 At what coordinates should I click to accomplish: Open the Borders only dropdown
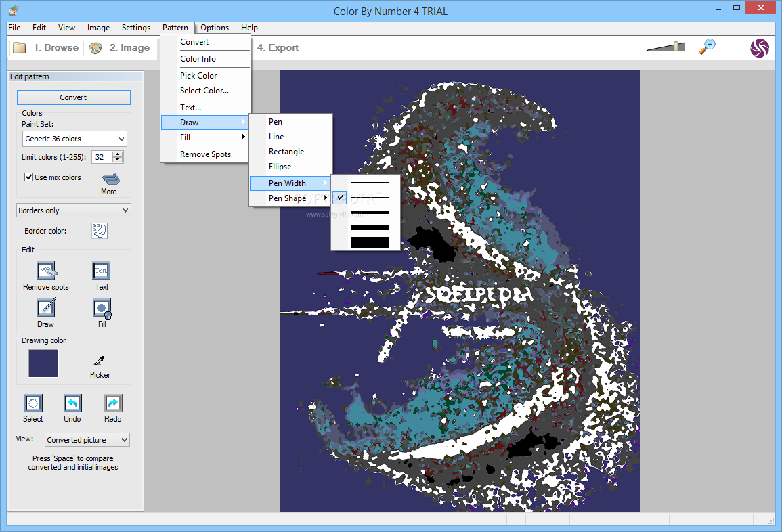[x=74, y=210]
